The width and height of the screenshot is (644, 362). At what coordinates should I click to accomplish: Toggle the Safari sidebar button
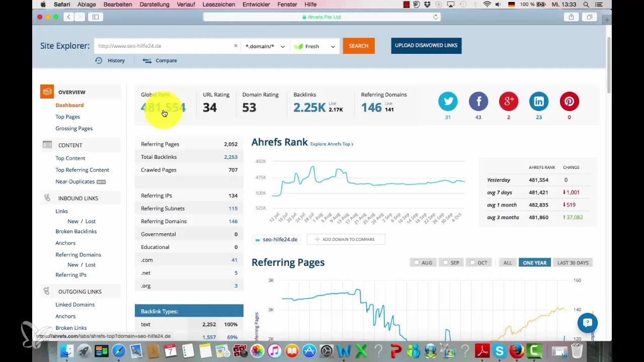coord(95,17)
